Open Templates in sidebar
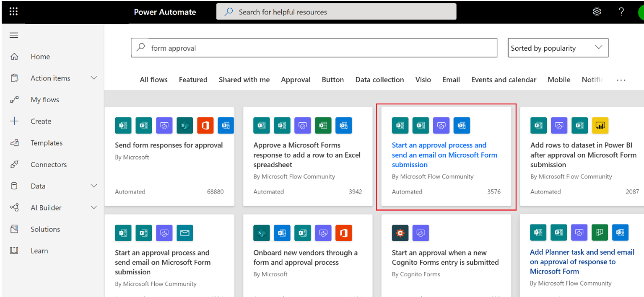The width and height of the screenshot is (644, 297). [47, 143]
